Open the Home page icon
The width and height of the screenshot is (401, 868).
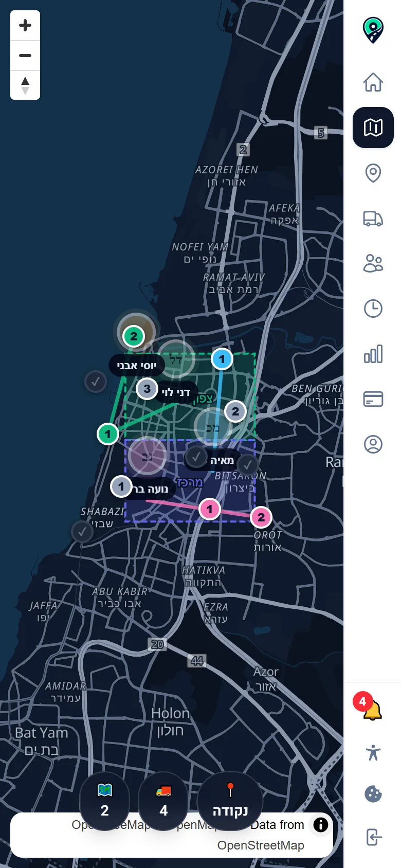(373, 82)
